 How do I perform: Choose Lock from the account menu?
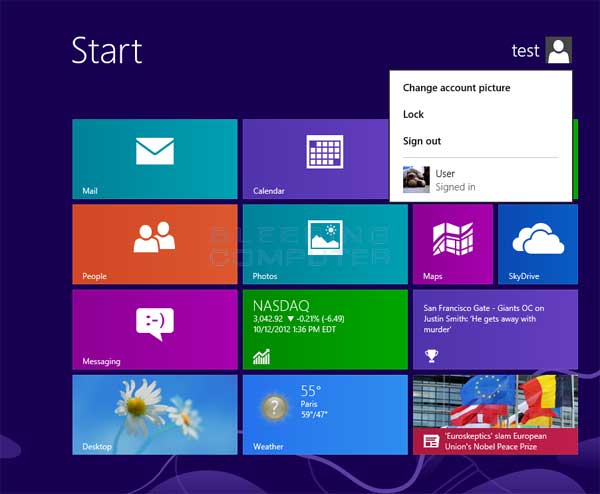413,114
